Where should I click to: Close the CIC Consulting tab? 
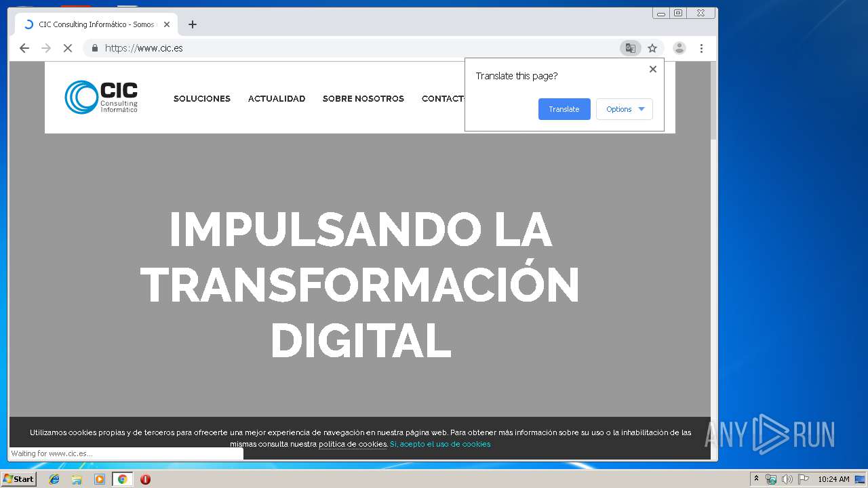coord(167,24)
